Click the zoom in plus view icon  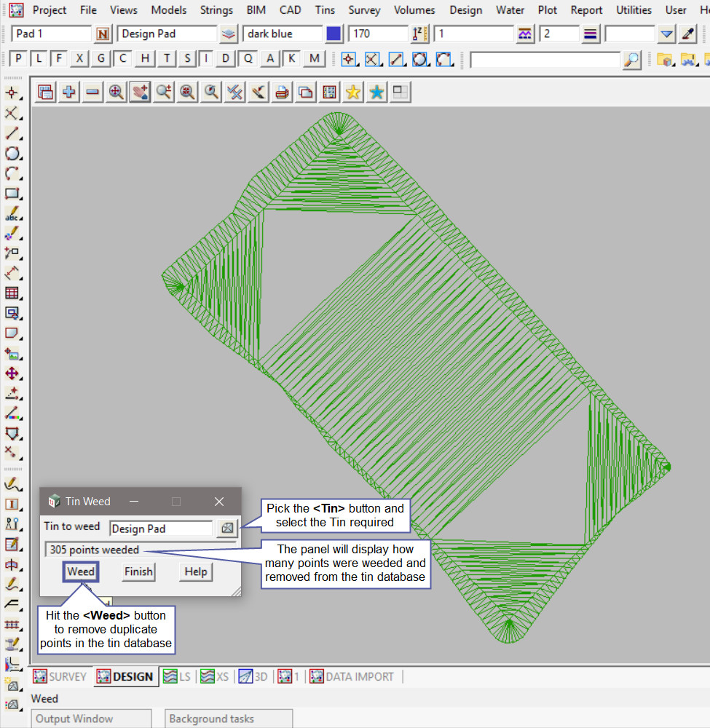[x=69, y=92]
